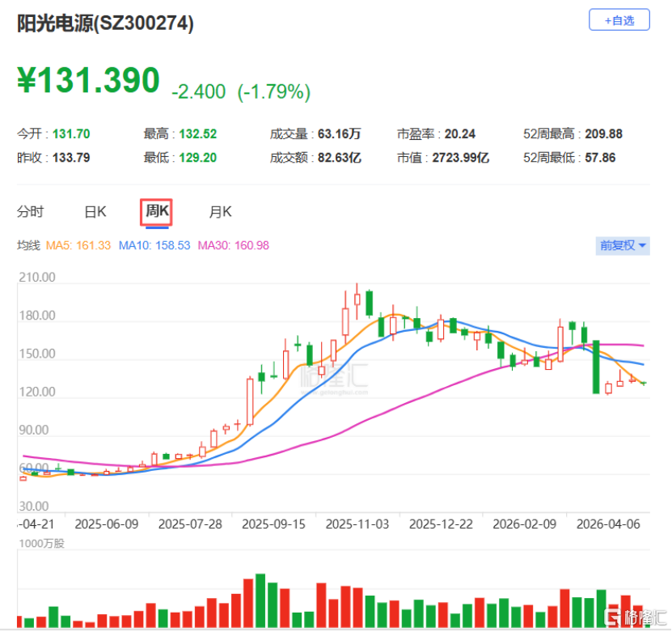Switch to the 日K daily chart tab
This screenshot has height=632, width=672.
(95, 211)
